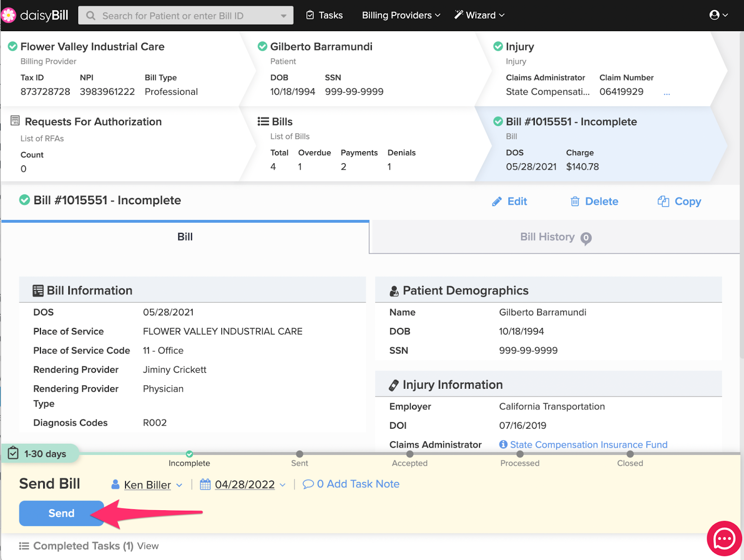Screen dimensions: 744x560
Task: Click the Edit pencil icon
Action: (497, 201)
